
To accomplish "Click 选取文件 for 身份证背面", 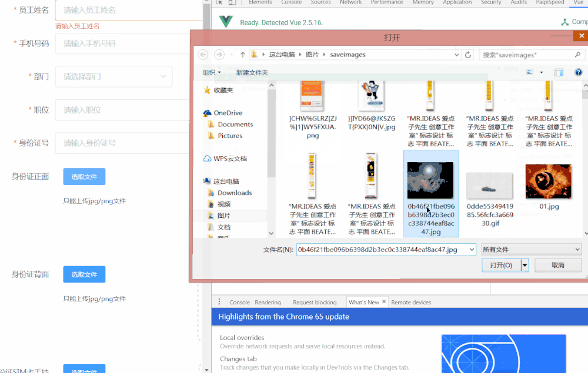I will point(84,274).
